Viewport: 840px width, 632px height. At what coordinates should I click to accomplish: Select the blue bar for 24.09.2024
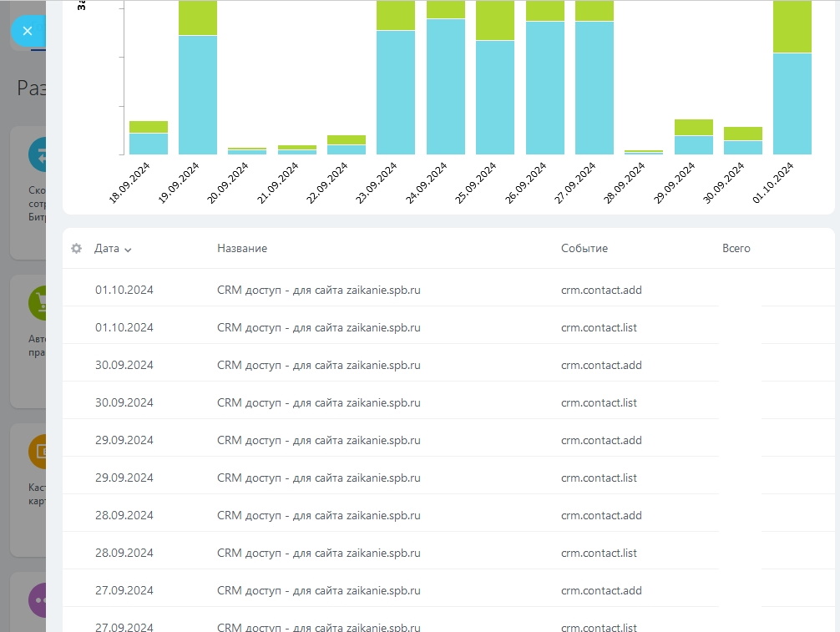(446, 87)
